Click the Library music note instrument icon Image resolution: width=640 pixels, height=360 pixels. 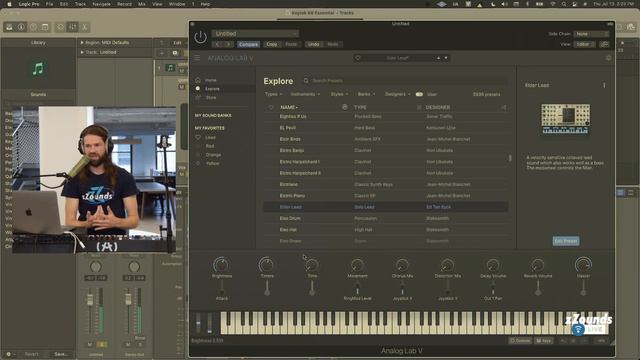38,68
